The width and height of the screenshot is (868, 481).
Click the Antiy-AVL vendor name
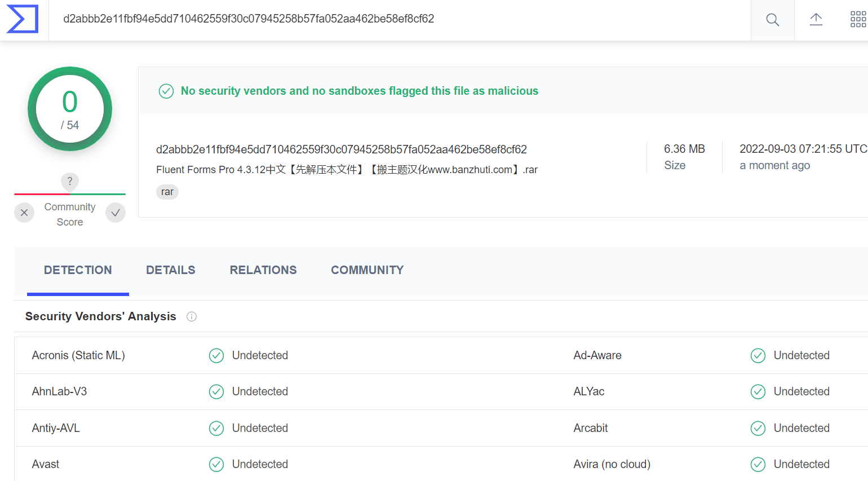tap(56, 428)
